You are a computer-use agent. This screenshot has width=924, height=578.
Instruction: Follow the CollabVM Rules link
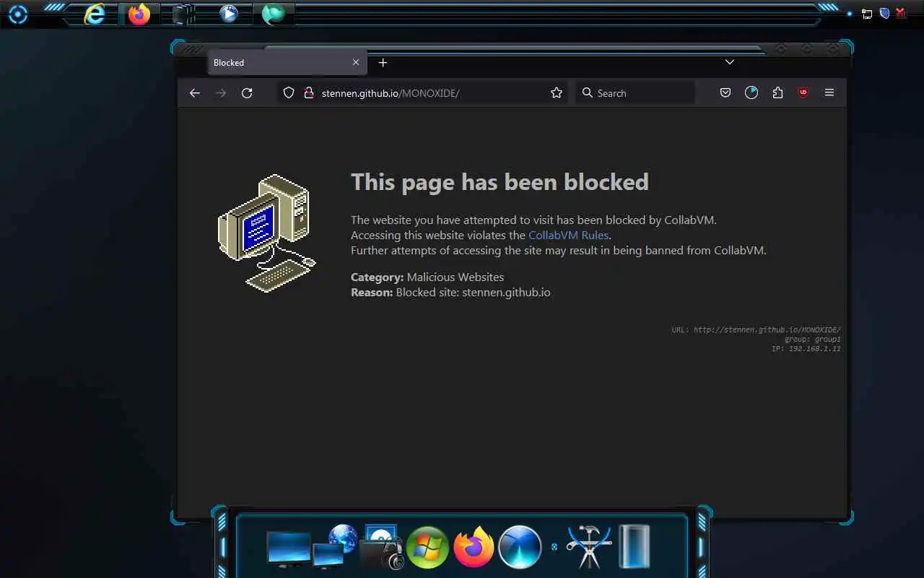tap(569, 236)
